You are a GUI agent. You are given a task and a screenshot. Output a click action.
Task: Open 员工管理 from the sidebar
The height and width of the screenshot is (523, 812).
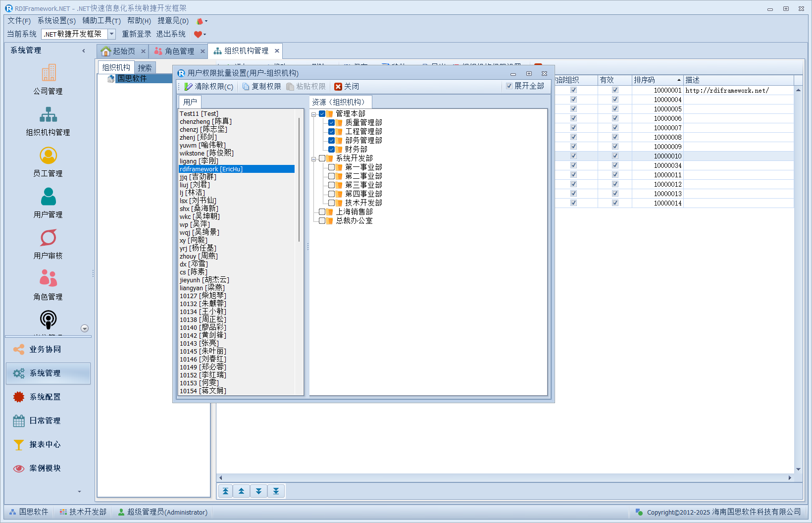point(48,156)
